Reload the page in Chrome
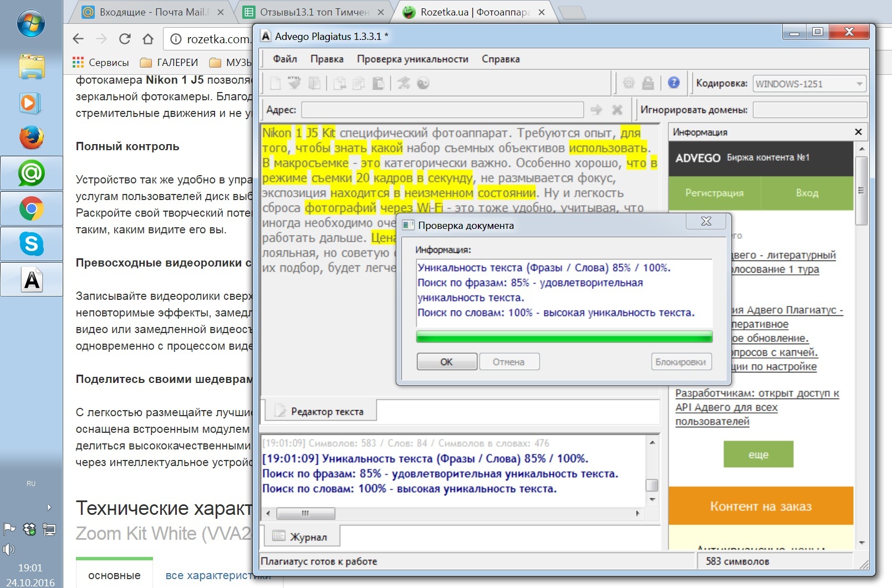This screenshot has width=892, height=588. tap(125, 39)
